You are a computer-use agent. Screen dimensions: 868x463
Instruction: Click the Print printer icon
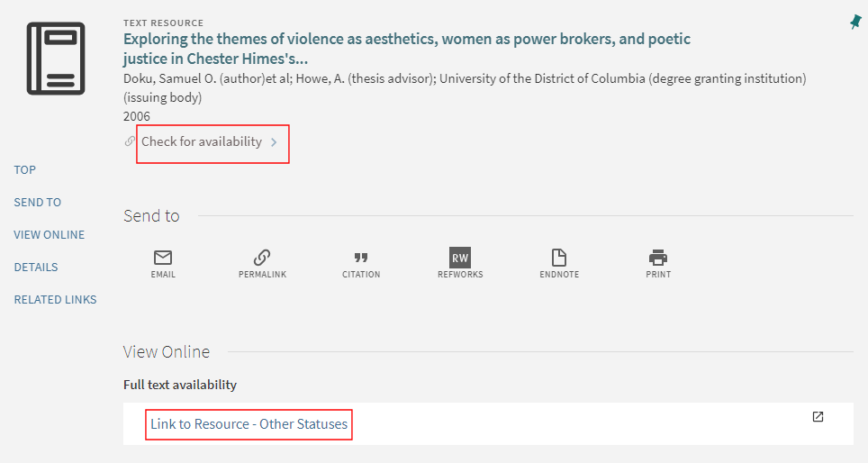point(658,258)
